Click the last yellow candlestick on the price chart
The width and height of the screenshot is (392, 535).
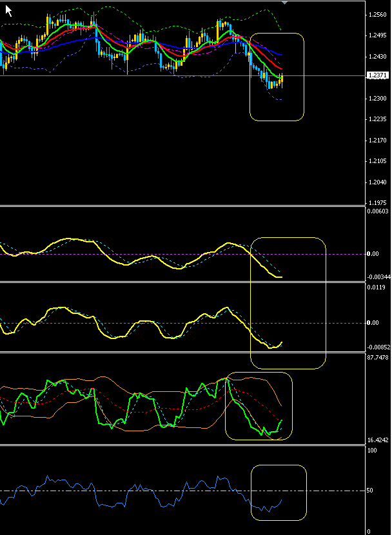[x=281, y=80]
